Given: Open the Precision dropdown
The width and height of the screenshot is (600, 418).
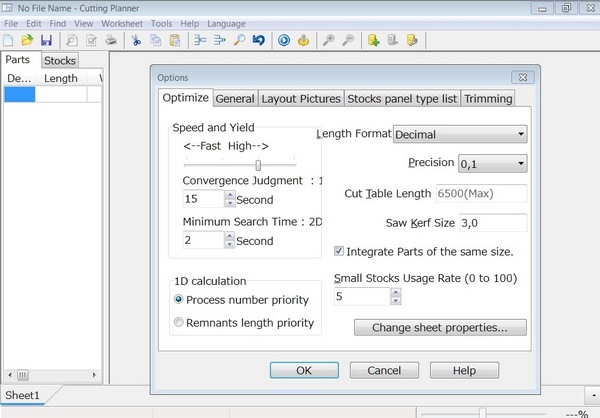Looking at the screenshot, I should click(x=492, y=163).
